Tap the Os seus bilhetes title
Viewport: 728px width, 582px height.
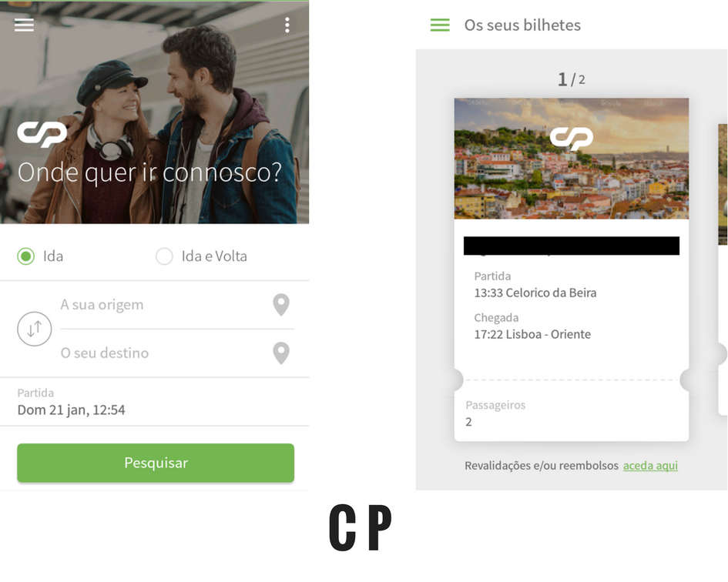(x=522, y=25)
